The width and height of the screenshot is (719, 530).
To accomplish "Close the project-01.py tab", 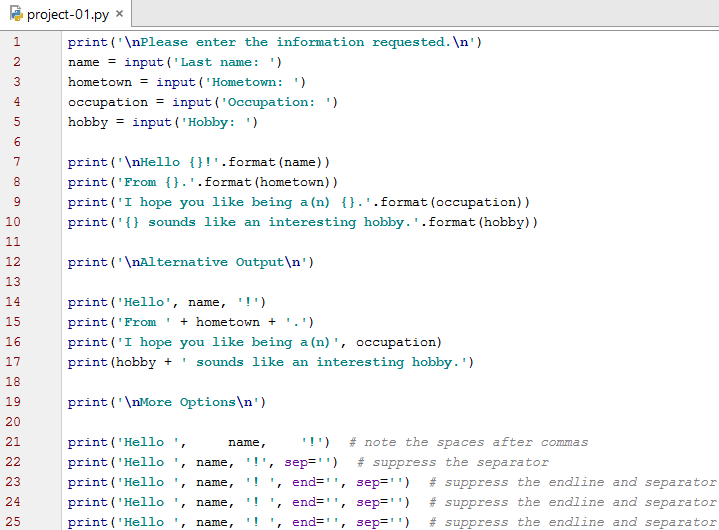I will pyautogui.click(x=119, y=14).
